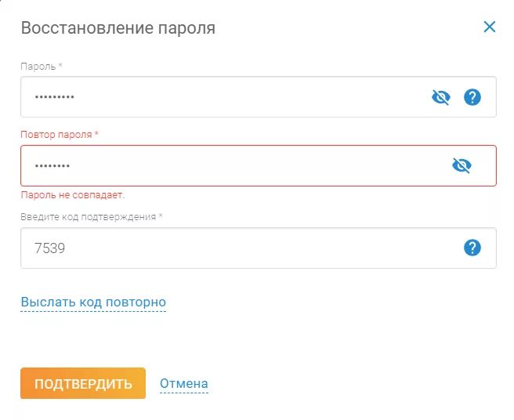Click the masked dots in Повтор пароля field
The width and height of the screenshot is (514, 420).
(52, 166)
